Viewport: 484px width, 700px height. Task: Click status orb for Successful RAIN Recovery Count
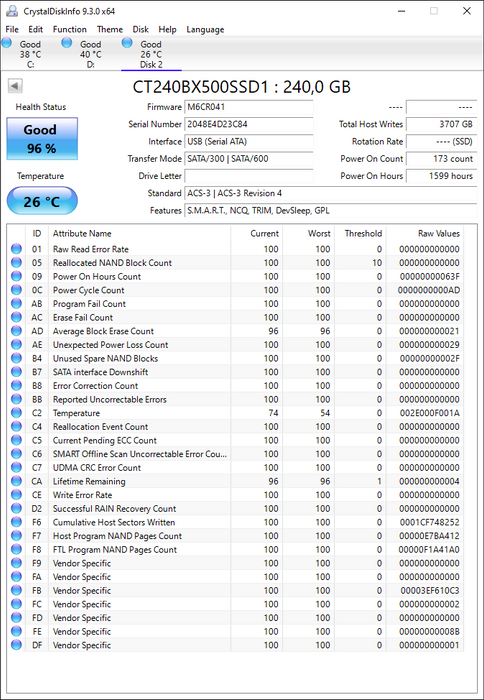coord(17,508)
